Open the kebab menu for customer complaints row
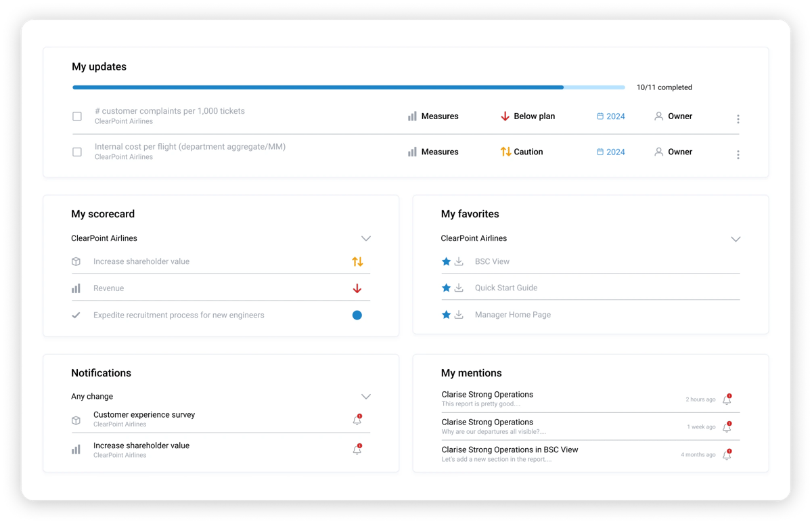 click(x=738, y=119)
